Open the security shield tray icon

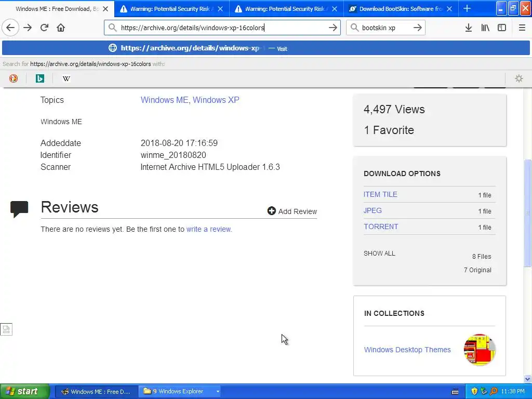[474, 391]
